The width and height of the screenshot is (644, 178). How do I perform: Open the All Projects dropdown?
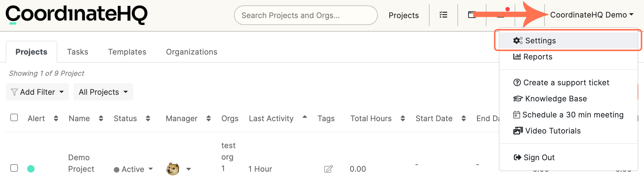coord(103,92)
